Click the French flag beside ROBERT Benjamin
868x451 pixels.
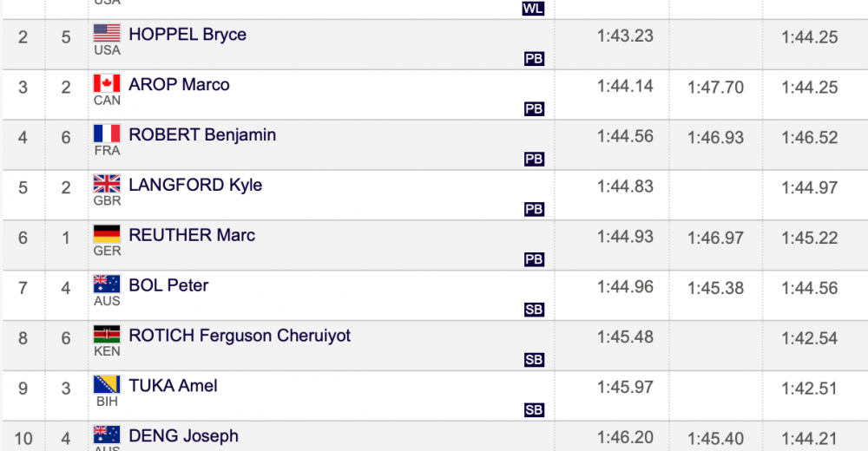point(107,134)
